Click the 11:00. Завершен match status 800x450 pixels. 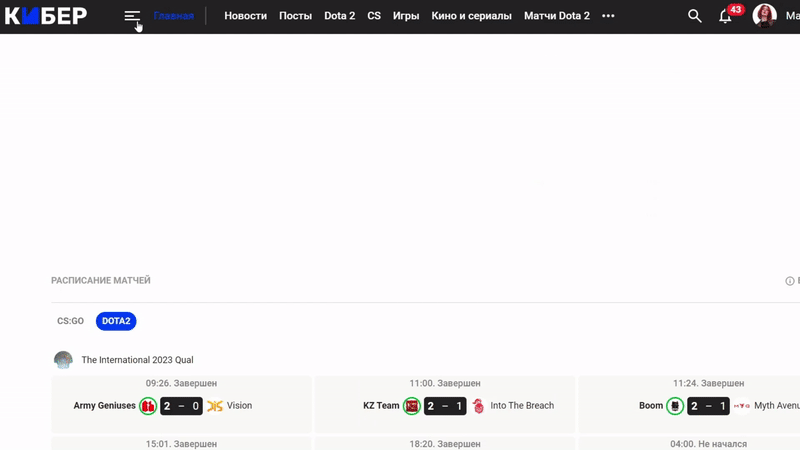445,383
